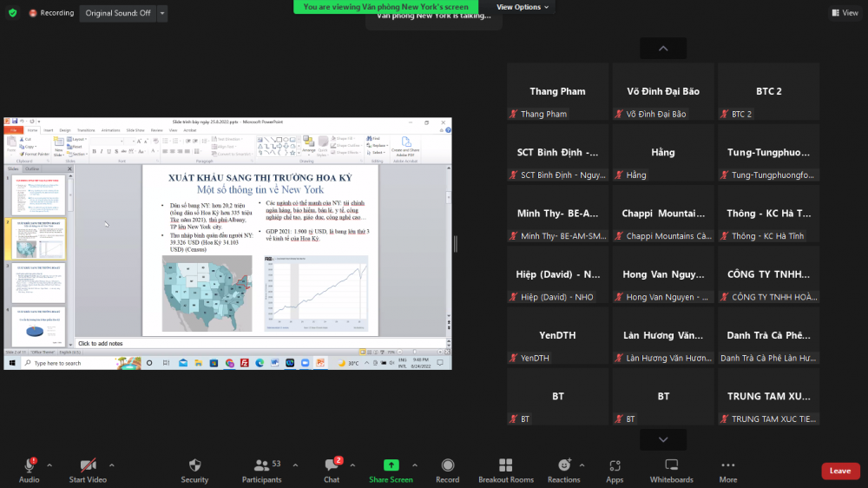This screenshot has height=488, width=868.
Task: Open the View layout menu
Action: coord(844,13)
